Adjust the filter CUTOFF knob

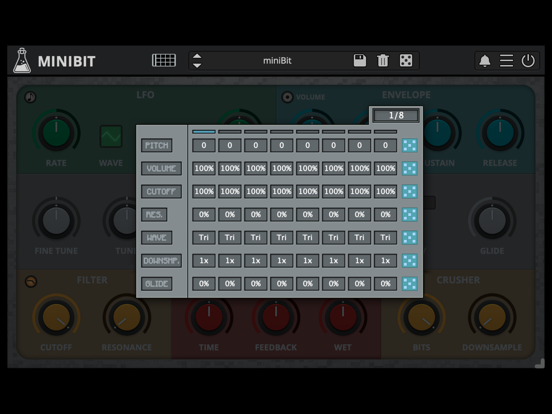coord(56,318)
